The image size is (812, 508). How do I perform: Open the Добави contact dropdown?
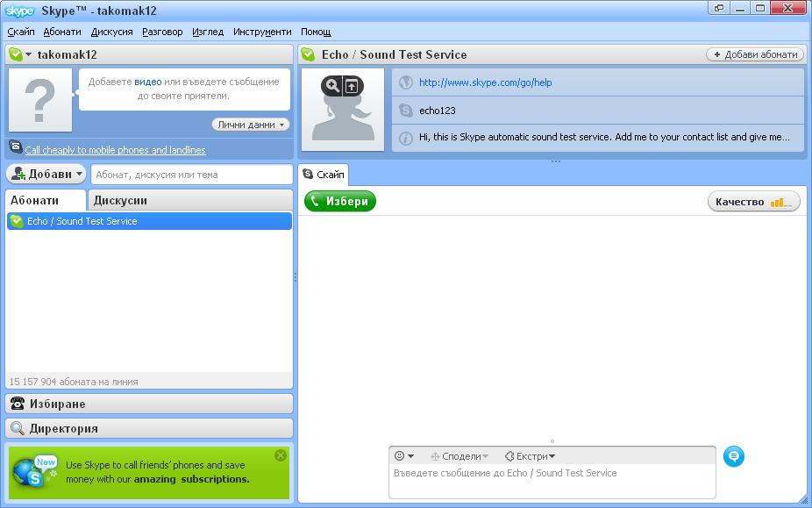(46, 175)
